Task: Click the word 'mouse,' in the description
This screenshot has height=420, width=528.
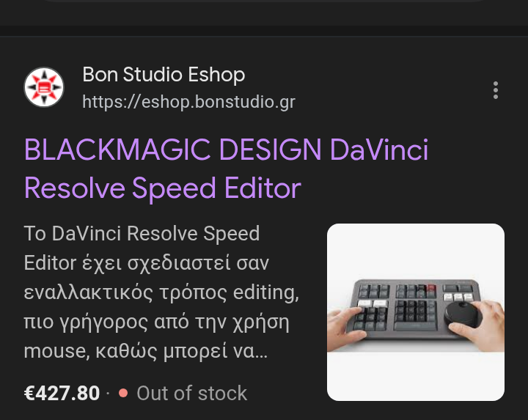Action: [x=56, y=351]
